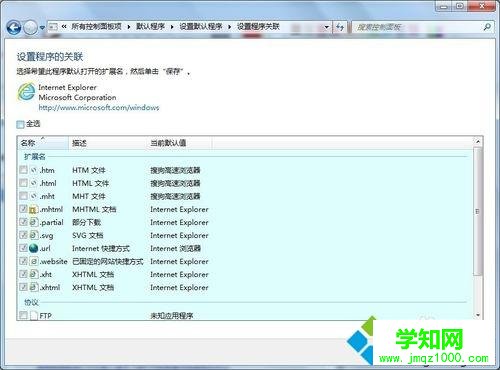Collapse the 扩展名 group header
The height and width of the screenshot is (370, 500).
pyautogui.click(x=35, y=157)
